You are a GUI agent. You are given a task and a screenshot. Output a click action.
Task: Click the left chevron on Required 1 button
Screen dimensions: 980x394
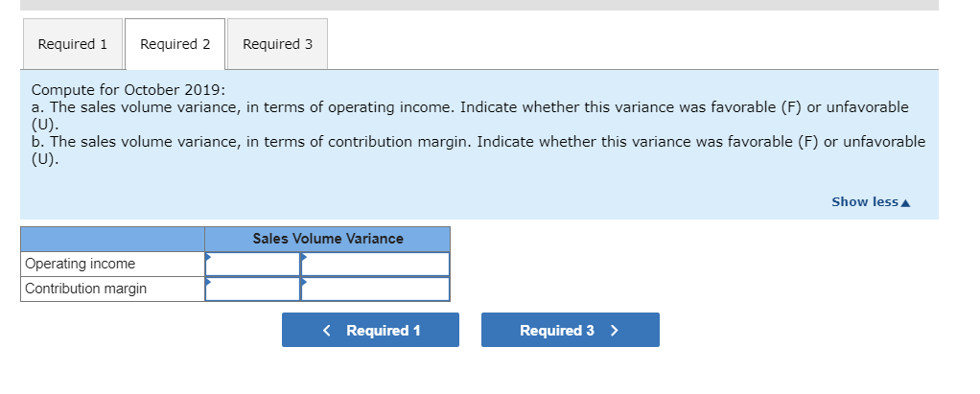pos(326,331)
